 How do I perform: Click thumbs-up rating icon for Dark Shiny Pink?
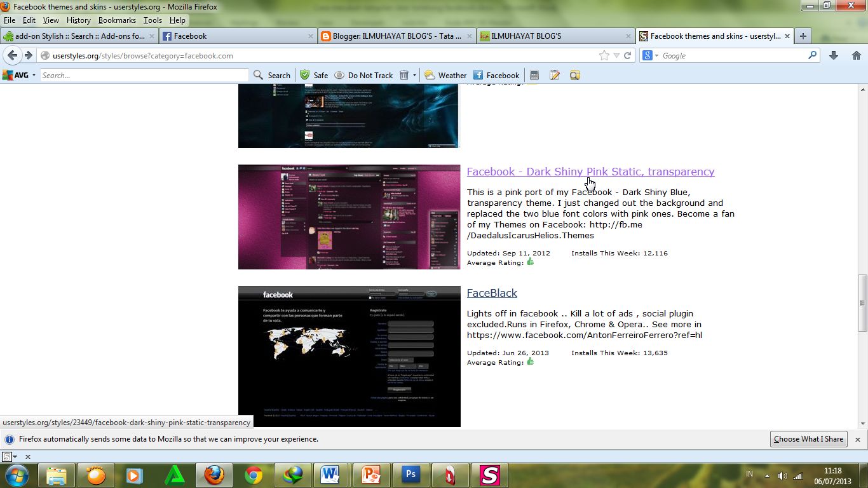(530, 262)
